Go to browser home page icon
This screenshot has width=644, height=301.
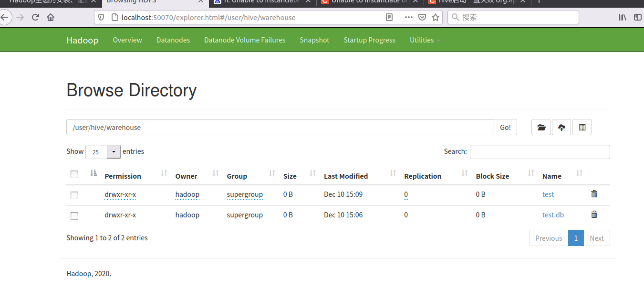click(51, 18)
